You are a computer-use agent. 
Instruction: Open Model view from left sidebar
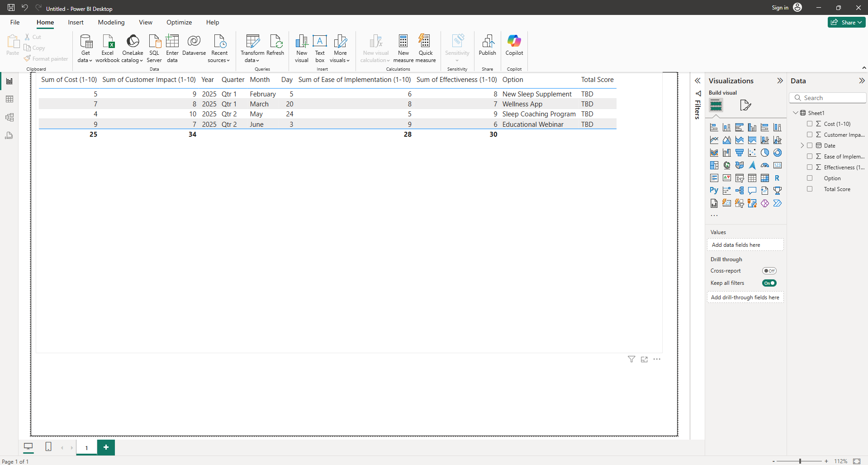pyautogui.click(x=9, y=117)
